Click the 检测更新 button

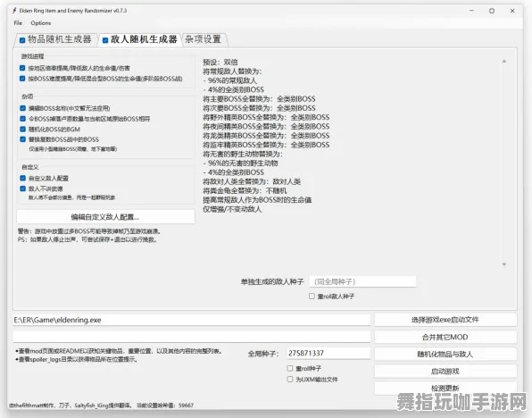445,388
